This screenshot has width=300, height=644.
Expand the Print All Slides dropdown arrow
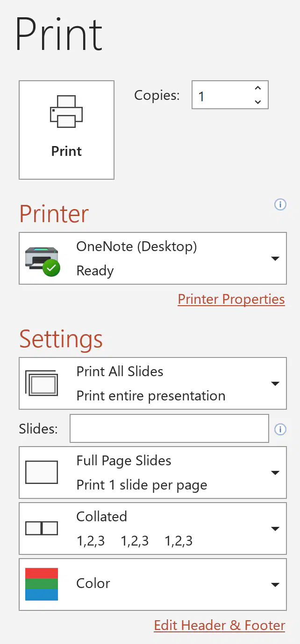275,384
